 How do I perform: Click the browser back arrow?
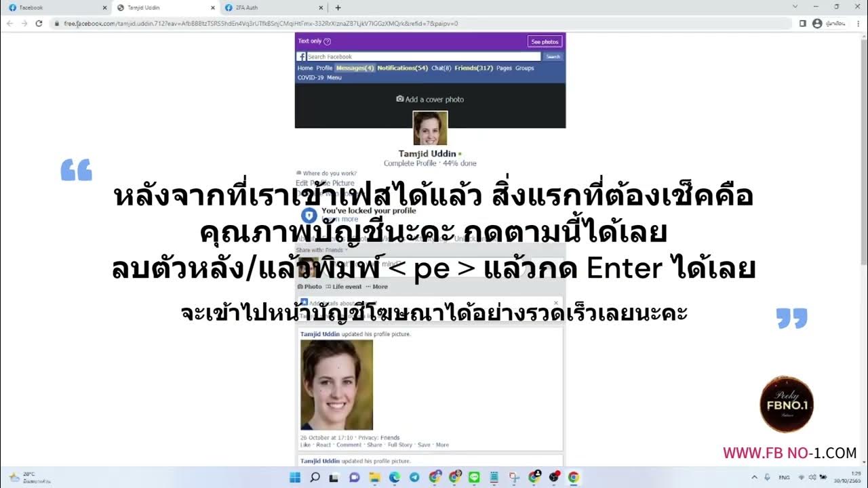[9, 23]
